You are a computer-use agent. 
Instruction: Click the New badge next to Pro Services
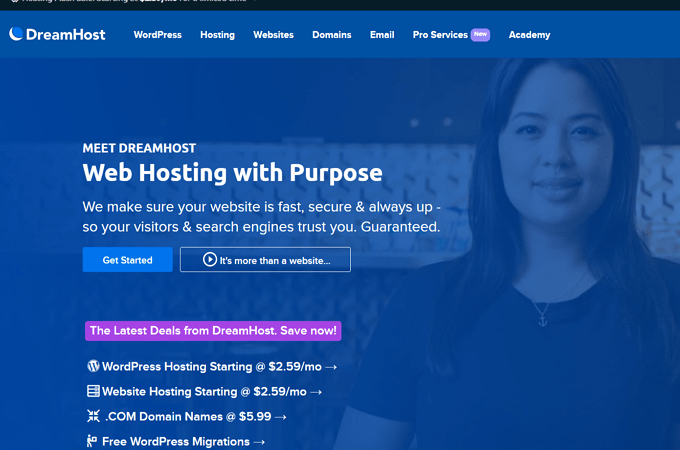coord(481,35)
